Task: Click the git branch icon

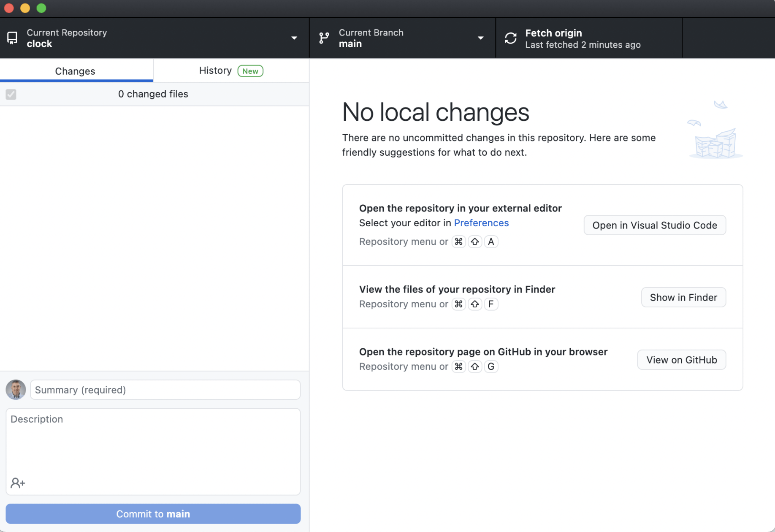Action: tap(324, 38)
